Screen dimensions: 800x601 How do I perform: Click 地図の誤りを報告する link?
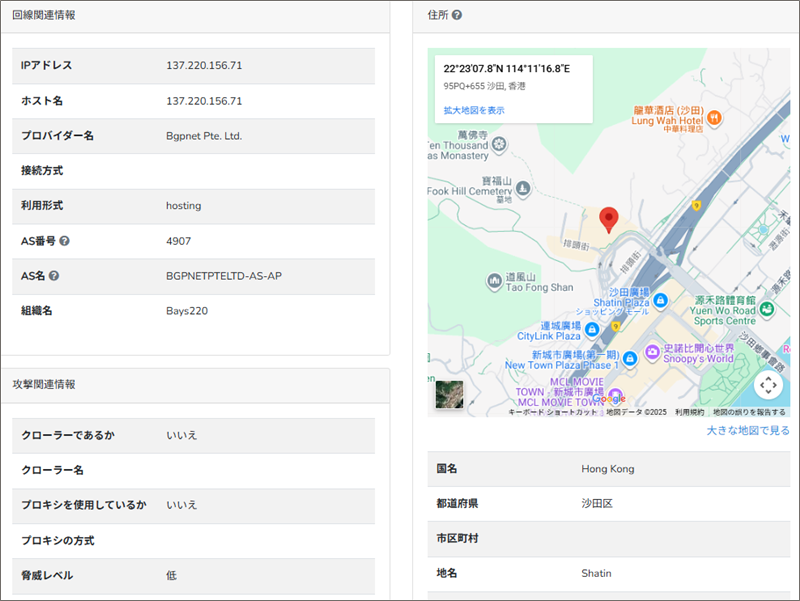click(x=748, y=412)
